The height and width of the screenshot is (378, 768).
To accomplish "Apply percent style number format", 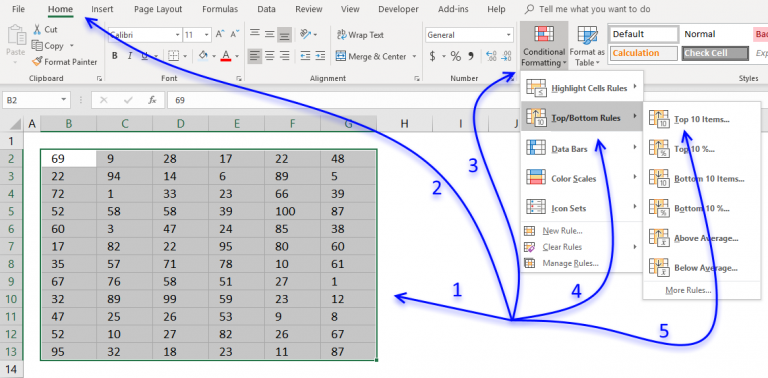I will tap(456, 56).
